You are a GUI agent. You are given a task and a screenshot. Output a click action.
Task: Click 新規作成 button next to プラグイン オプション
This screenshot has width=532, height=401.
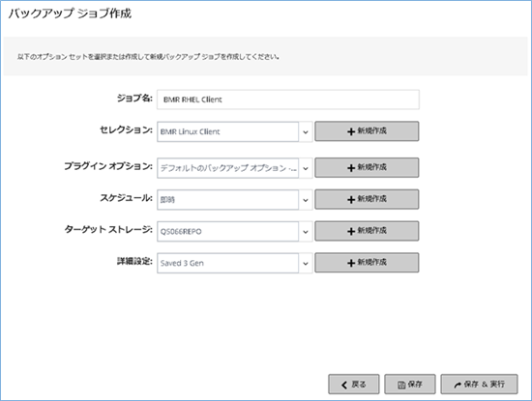pyautogui.click(x=367, y=167)
